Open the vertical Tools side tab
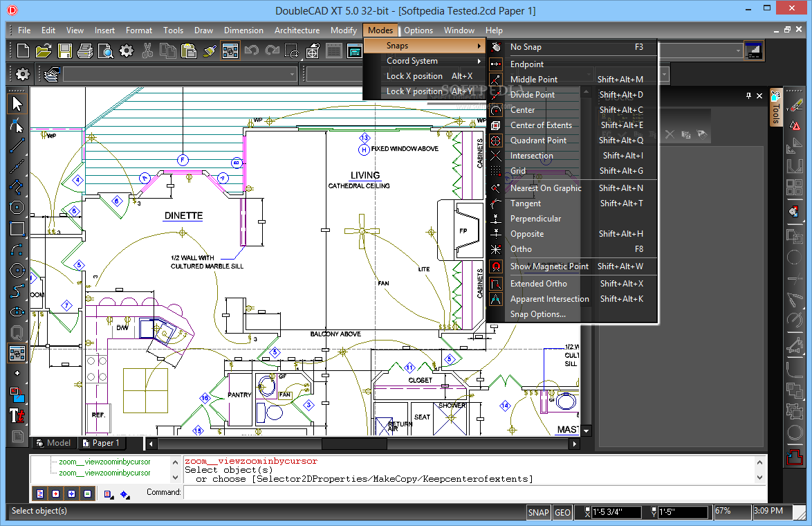Screen dimensions: 812x526 pyautogui.click(x=776, y=109)
